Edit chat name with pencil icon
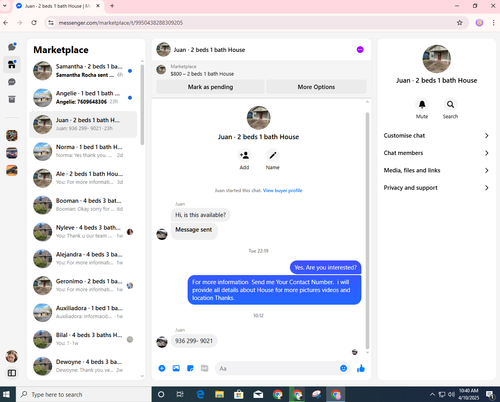 point(273,155)
